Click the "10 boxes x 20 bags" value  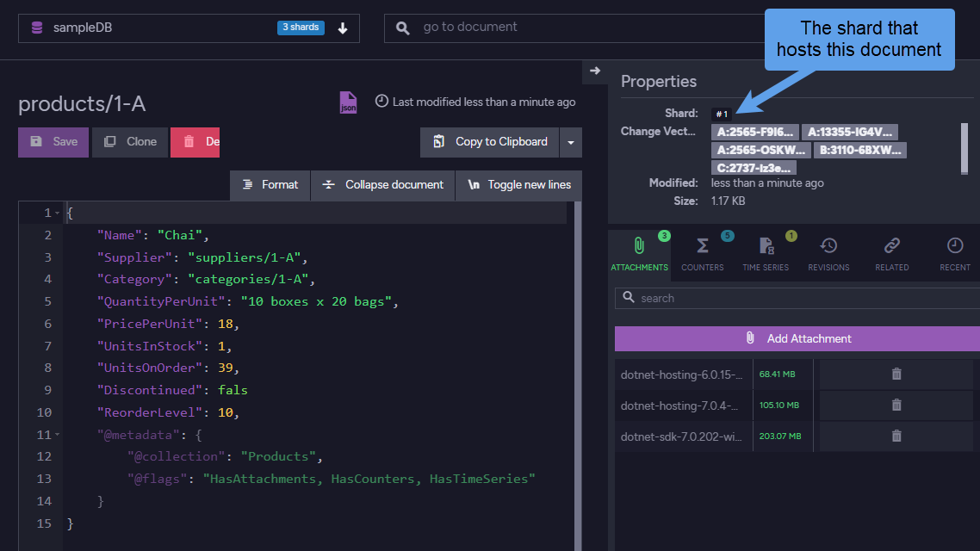click(316, 301)
